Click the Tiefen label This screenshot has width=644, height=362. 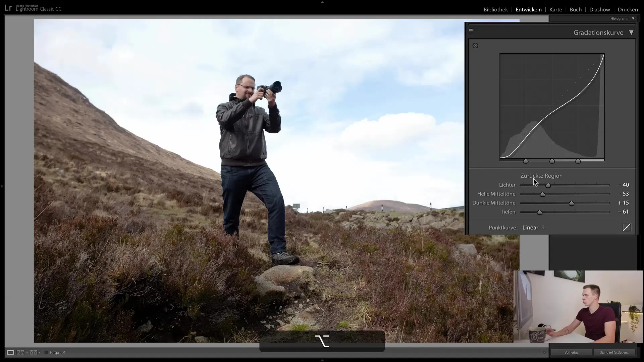[508, 212]
